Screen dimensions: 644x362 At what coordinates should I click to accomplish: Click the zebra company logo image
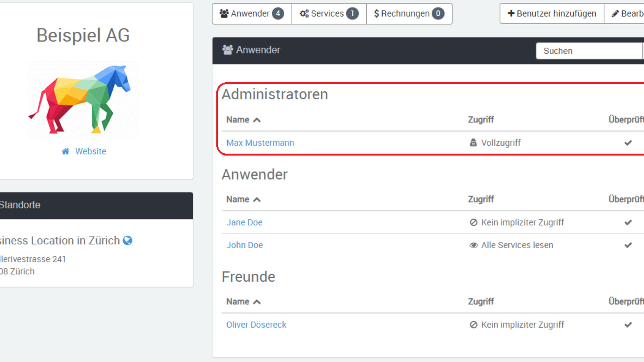click(83, 100)
